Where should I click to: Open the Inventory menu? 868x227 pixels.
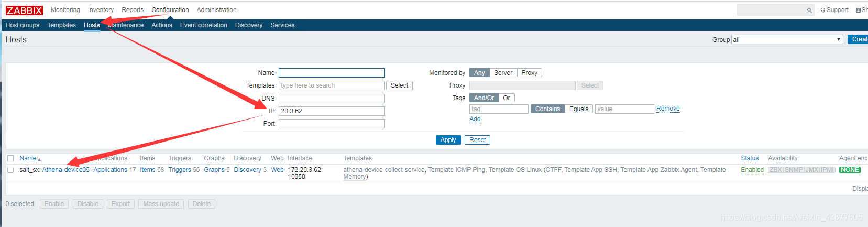(101, 10)
